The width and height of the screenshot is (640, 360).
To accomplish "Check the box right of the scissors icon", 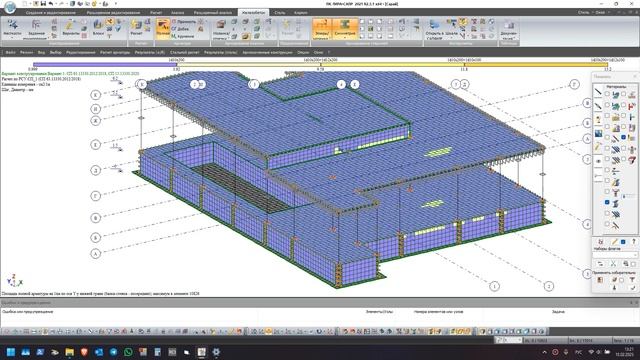I will 633,264.
